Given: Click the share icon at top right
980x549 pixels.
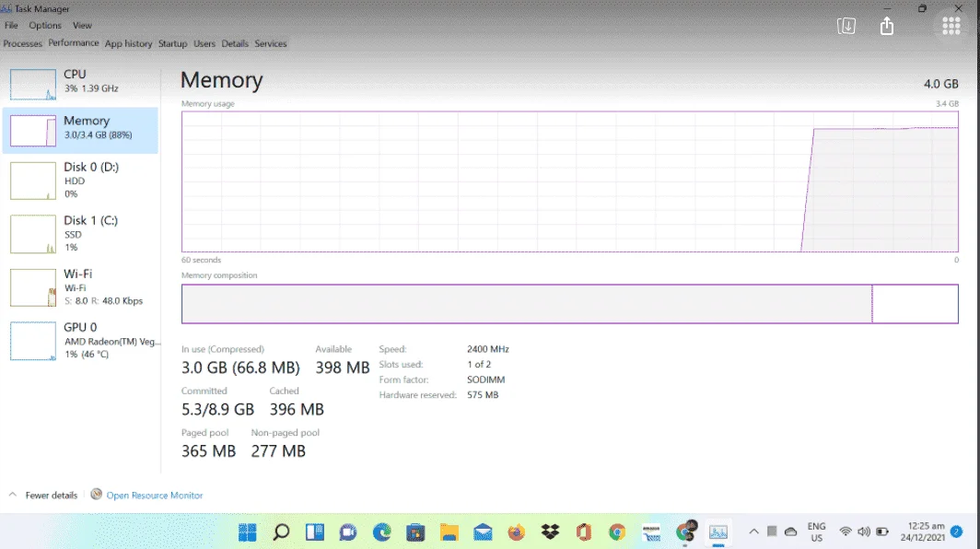Looking at the screenshot, I should coord(886,27).
